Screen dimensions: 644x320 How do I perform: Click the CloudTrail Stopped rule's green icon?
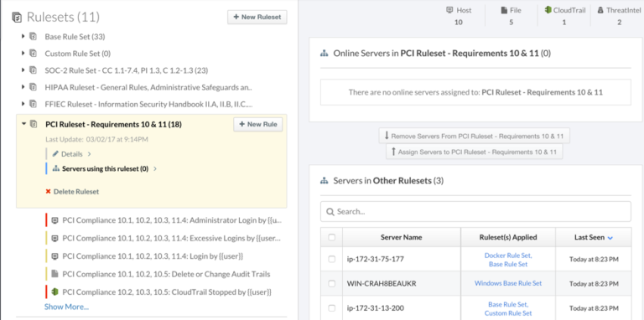(55, 292)
